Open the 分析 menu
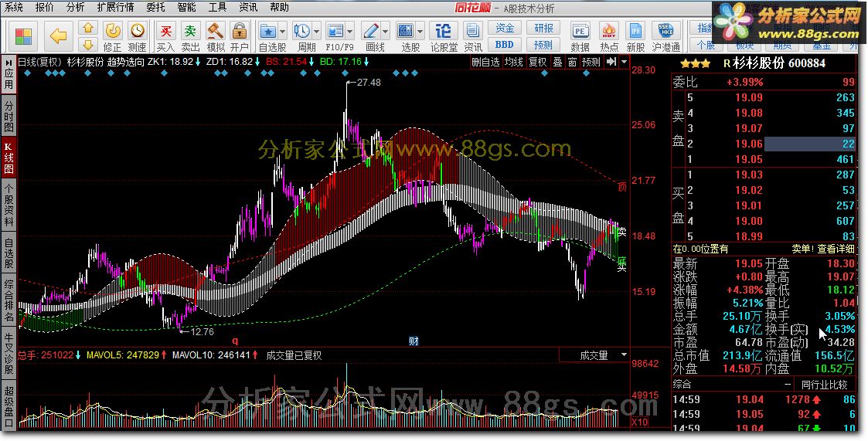868x441 pixels. (76, 7)
